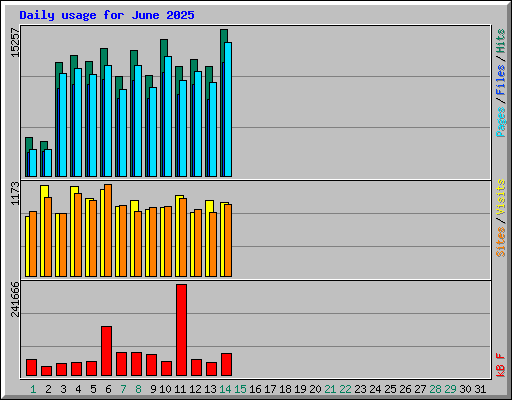
Task: Click the Pages legend label
Action: pos(501,122)
